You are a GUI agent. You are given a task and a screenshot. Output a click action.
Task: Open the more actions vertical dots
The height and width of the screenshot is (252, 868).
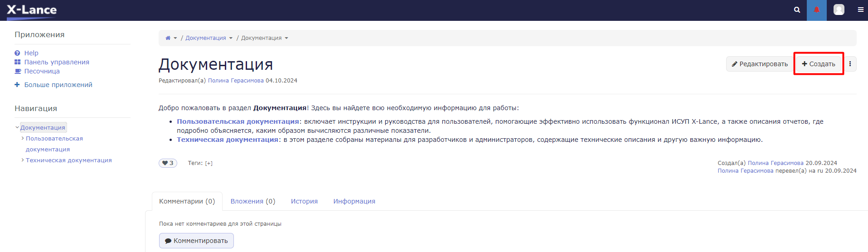(x=850, y=64)
